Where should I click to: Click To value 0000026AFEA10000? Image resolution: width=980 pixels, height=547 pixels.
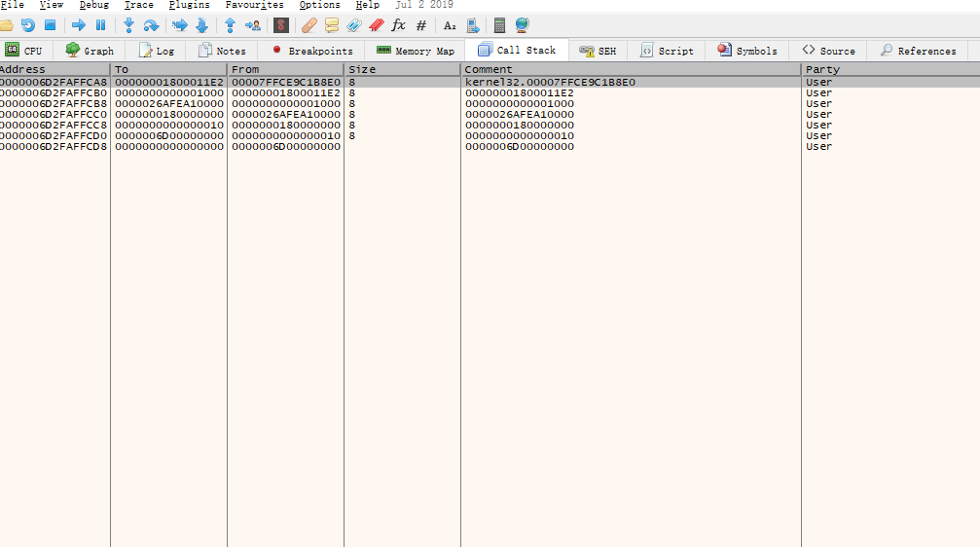[x=169, y=104]
